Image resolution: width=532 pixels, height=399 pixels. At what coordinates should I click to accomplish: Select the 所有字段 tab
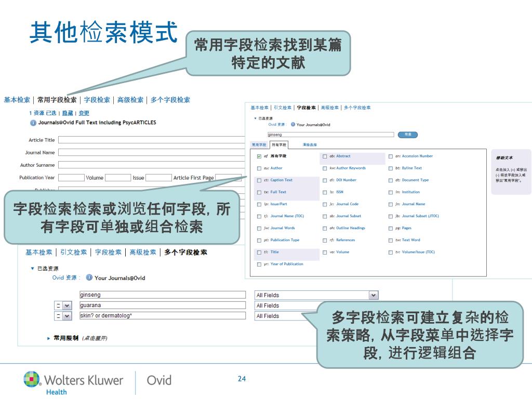(279, 145)
